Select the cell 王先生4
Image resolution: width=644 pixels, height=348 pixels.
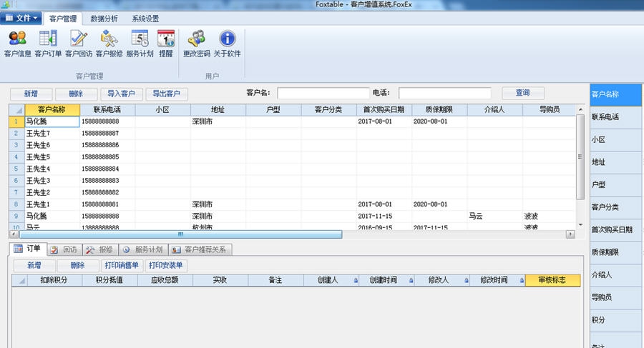[52, 169]
